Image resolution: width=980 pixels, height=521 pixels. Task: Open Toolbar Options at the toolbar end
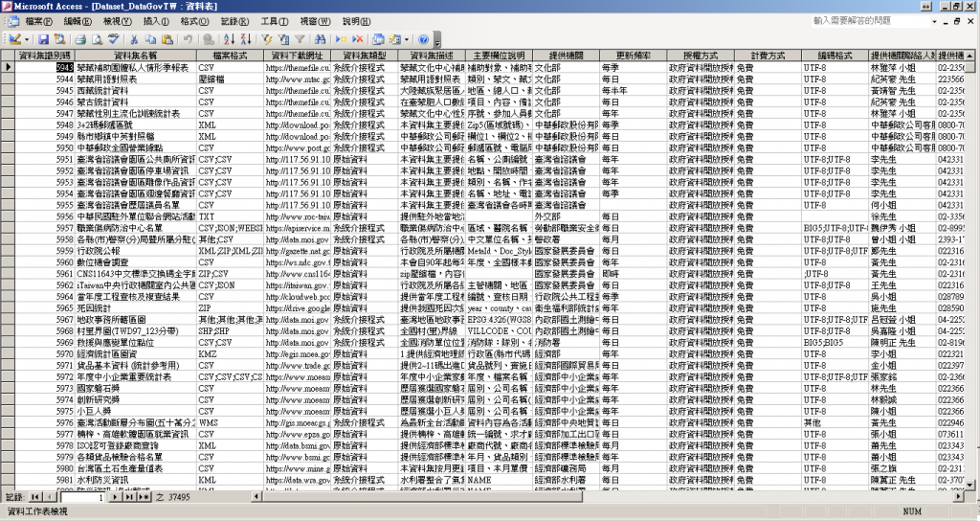(436, 40)
